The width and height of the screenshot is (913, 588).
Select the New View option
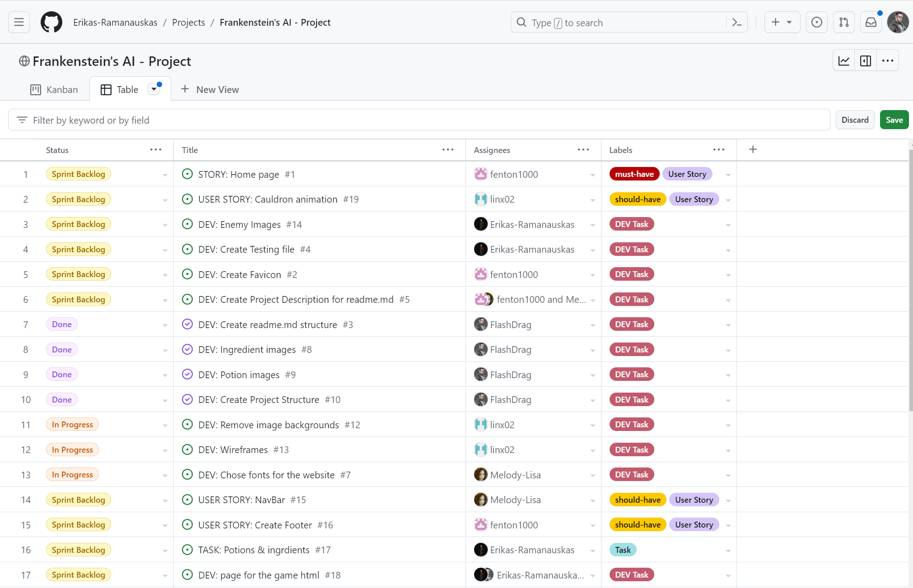click(210, 89)
